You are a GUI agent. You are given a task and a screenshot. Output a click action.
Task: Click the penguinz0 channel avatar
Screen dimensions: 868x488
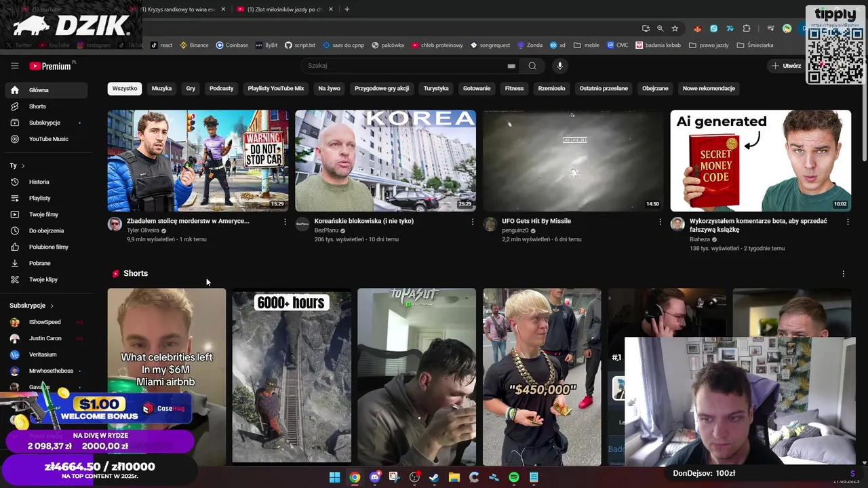[x=490, y=224]
